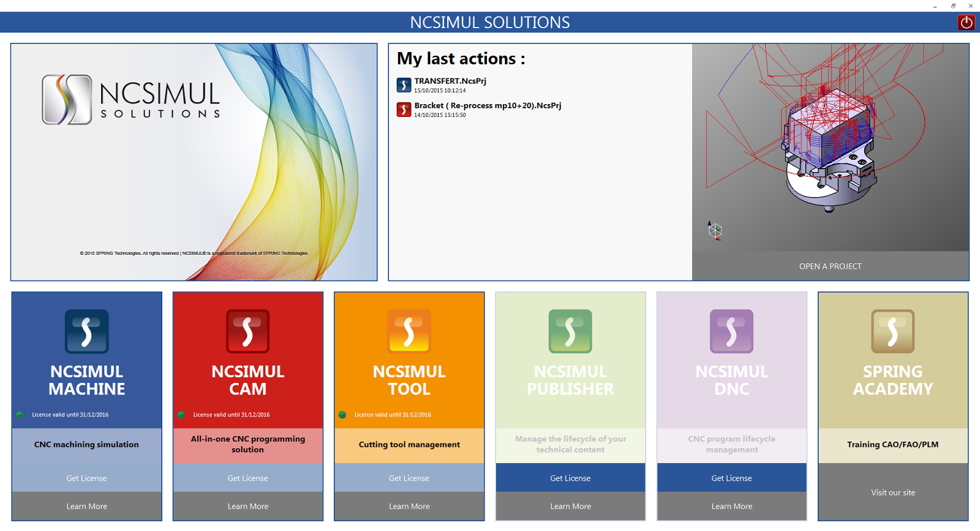
Task: Click License valid until text on NCSIMUL MACHINE
Action: 70,415
